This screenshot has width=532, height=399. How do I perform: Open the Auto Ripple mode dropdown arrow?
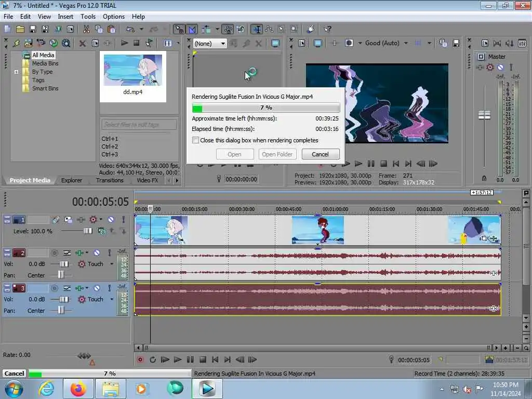click(x=218, y=29)
